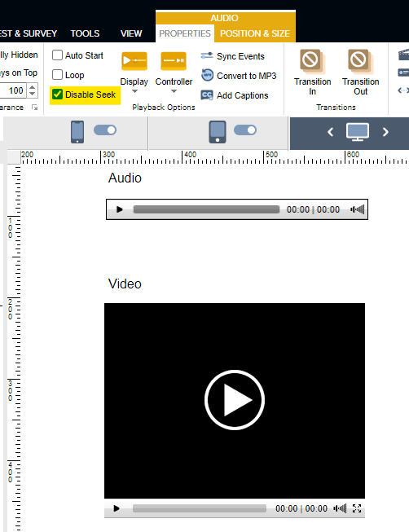Enable the Loop checkbox
This screenshot has width=409, height=532.
(x=57, y=75)
